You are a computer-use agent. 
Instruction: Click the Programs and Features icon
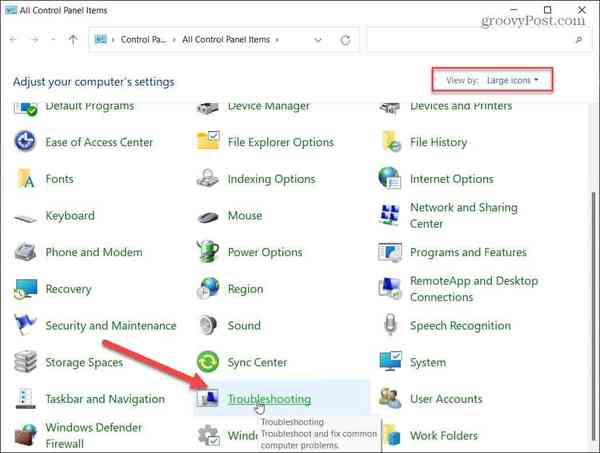click(x=390, y=252)
